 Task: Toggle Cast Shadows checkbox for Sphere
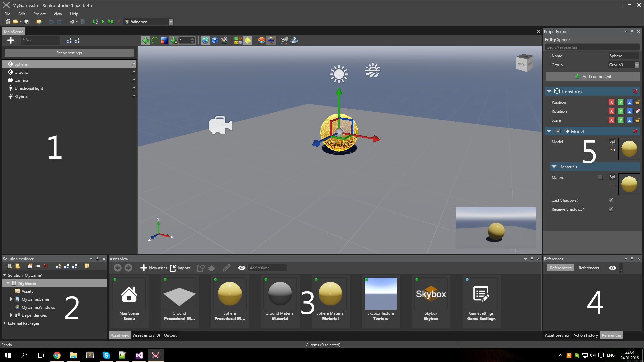pos(611,200)
